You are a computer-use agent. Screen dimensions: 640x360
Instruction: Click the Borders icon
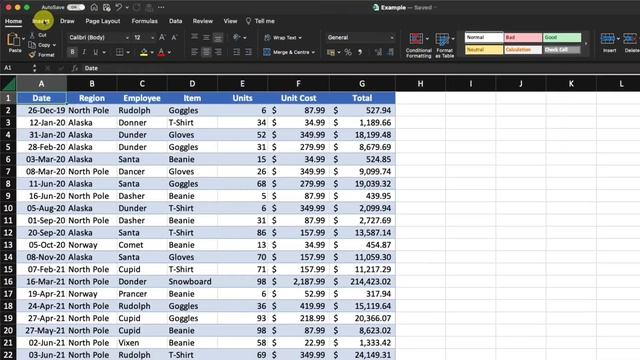(x=119, y=52)
